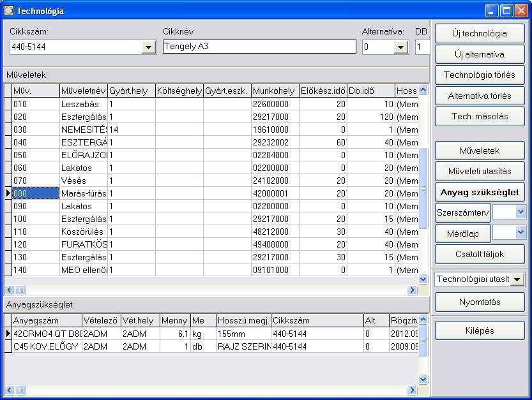Screen dimensions: 532x400
Task: Open the Technológiai utasít dropdown
Action: coord(517,279)
